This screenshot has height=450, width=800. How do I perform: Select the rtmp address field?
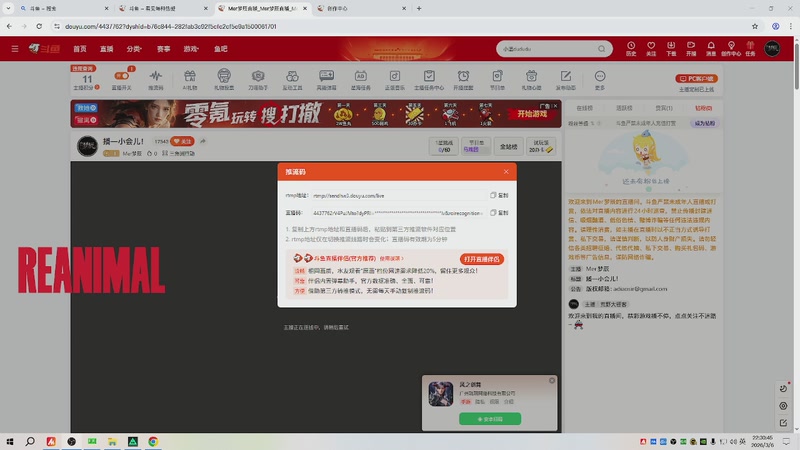(398, 195)
